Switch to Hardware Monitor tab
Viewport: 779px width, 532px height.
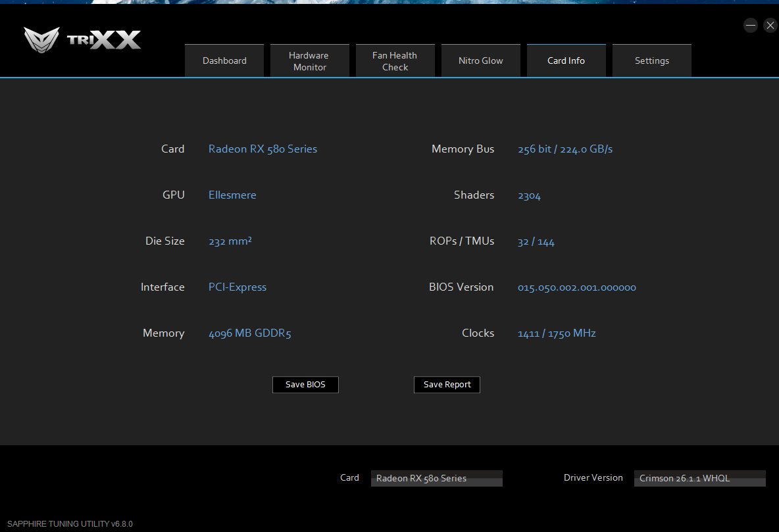[x=309, y=60]
